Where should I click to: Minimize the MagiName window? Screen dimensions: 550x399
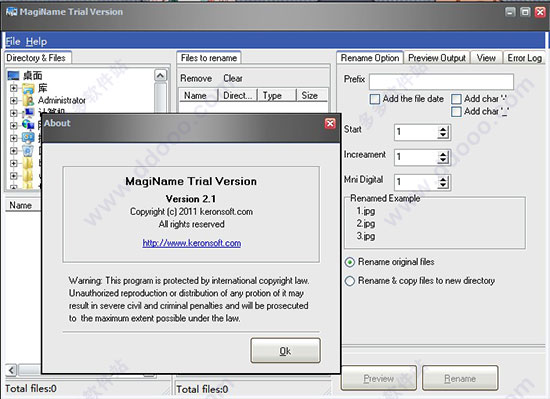tap(510, 12)
